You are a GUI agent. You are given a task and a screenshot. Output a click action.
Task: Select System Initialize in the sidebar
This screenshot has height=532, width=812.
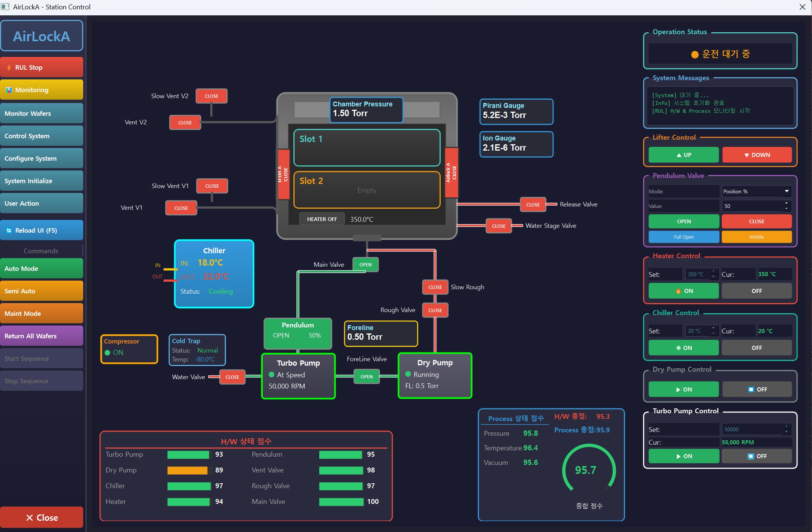click(x=42, y=181)
